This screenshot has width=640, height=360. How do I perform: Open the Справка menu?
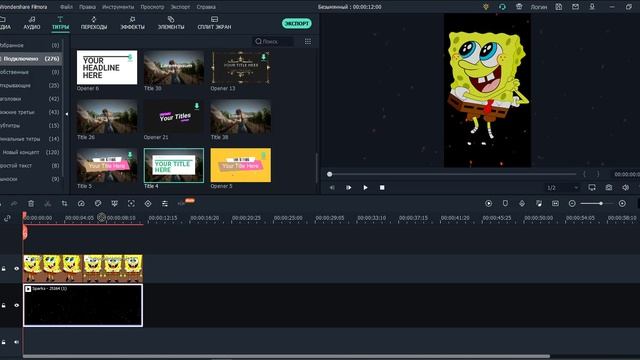click(x=206, y=7)
